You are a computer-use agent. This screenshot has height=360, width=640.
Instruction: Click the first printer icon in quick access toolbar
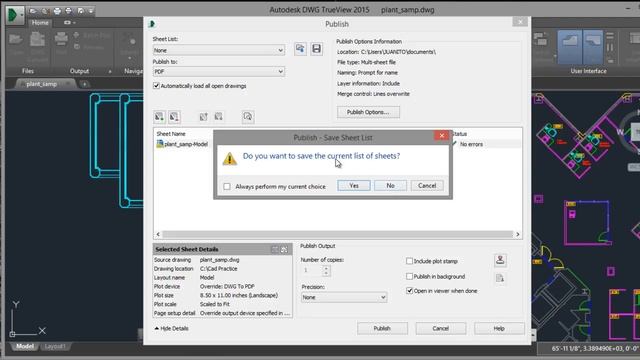pos(57,11)
